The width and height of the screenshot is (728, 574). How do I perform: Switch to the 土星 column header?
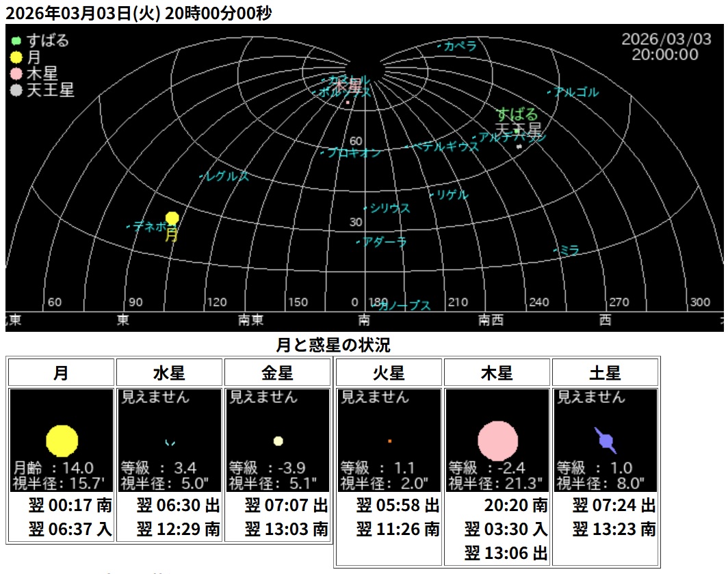pyautogui.click(x=605, y=371)
